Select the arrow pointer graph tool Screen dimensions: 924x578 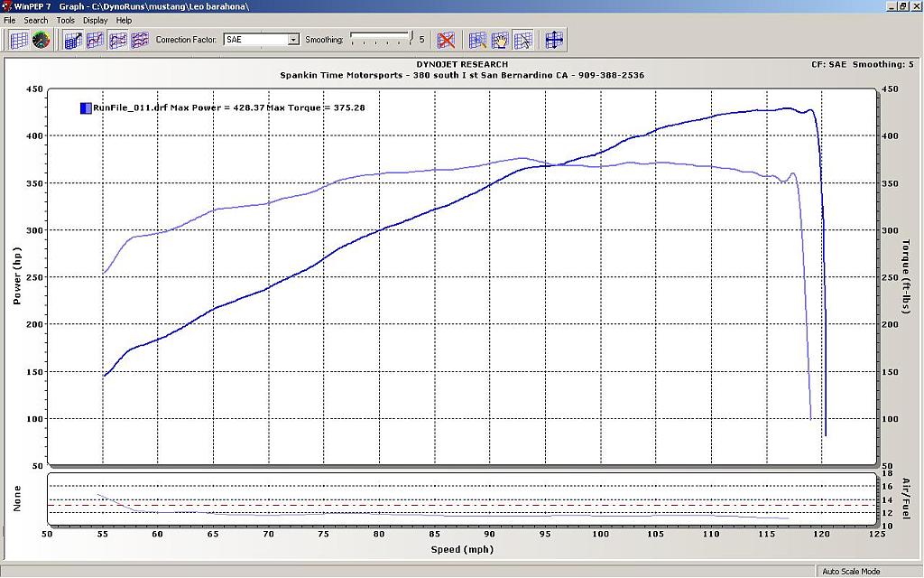(522, 40)
